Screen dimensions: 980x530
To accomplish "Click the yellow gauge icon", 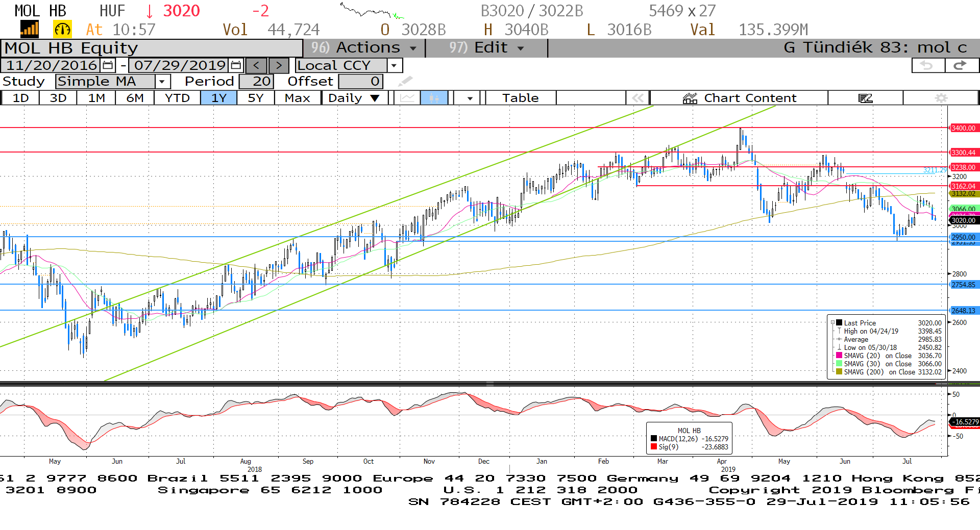I will (62, 30).
